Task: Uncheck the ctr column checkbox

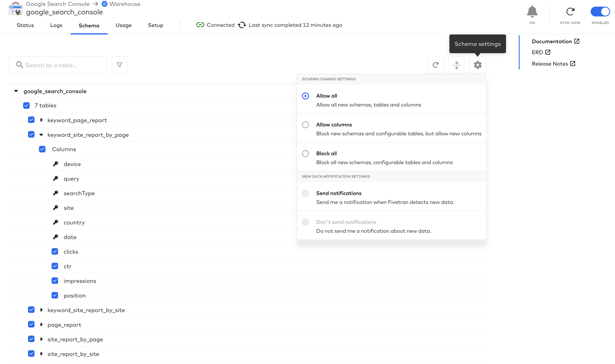Action: 55,266
